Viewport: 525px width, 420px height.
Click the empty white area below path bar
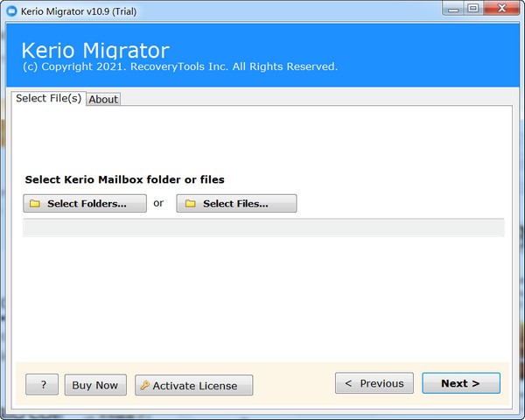262,297
